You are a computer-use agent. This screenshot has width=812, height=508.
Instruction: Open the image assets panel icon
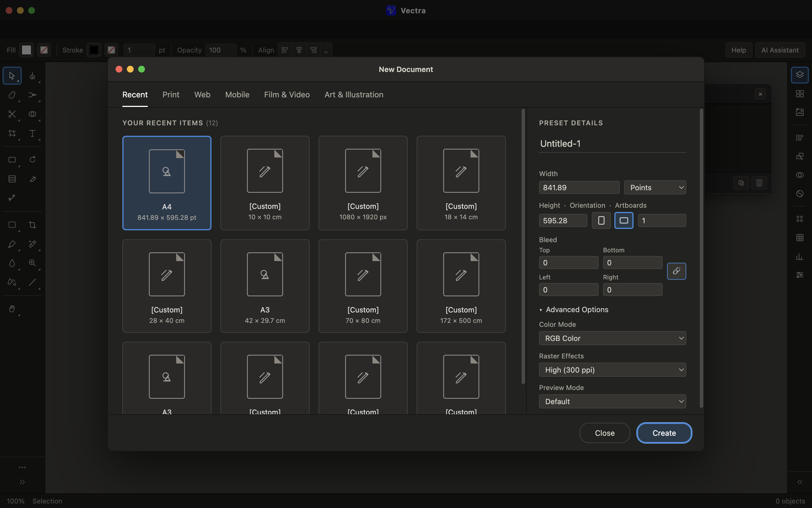pyautogui.click(x=800, y=112)
